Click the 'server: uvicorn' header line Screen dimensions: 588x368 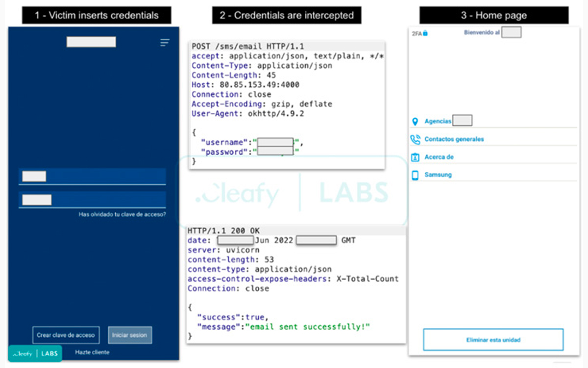pyautogui.click(x=223, y=250)
